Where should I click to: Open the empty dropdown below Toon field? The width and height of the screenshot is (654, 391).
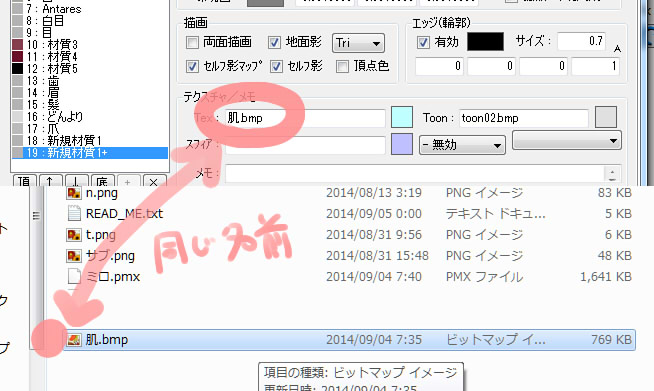pyautogui.click(x=567, y=141)
